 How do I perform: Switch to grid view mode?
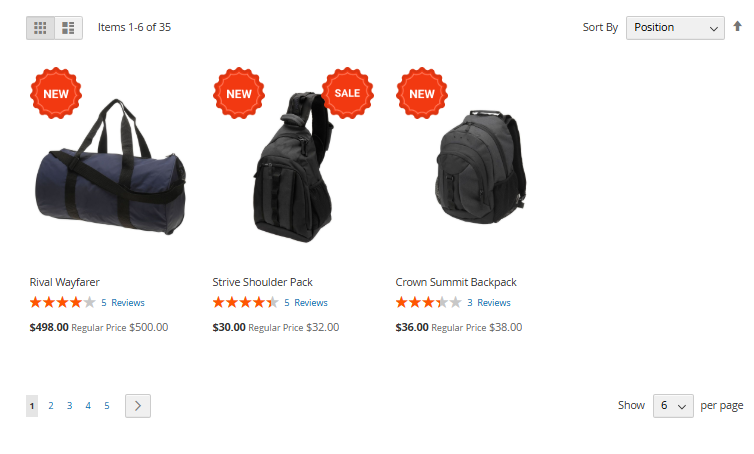point(40,28)
